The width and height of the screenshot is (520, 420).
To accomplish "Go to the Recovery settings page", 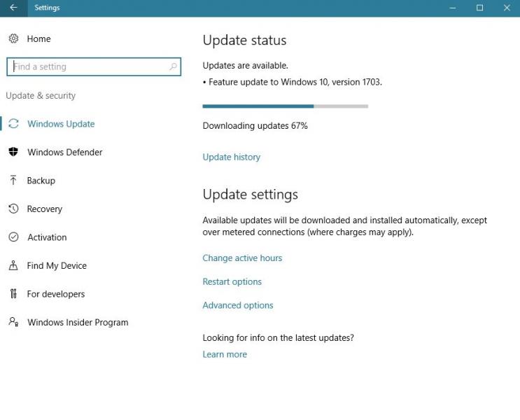I will pos(45,209).
